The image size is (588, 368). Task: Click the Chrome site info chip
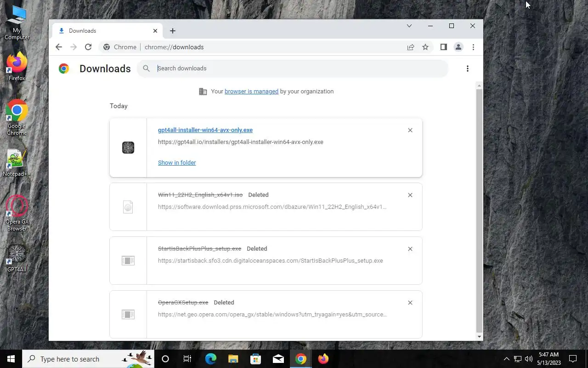pyautogui.click(x=119, y=47)
